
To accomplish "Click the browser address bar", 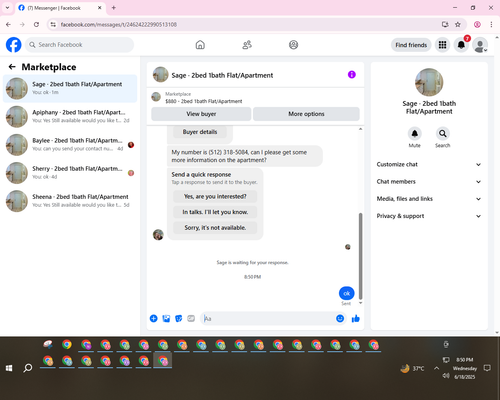I will click(247, 24).
